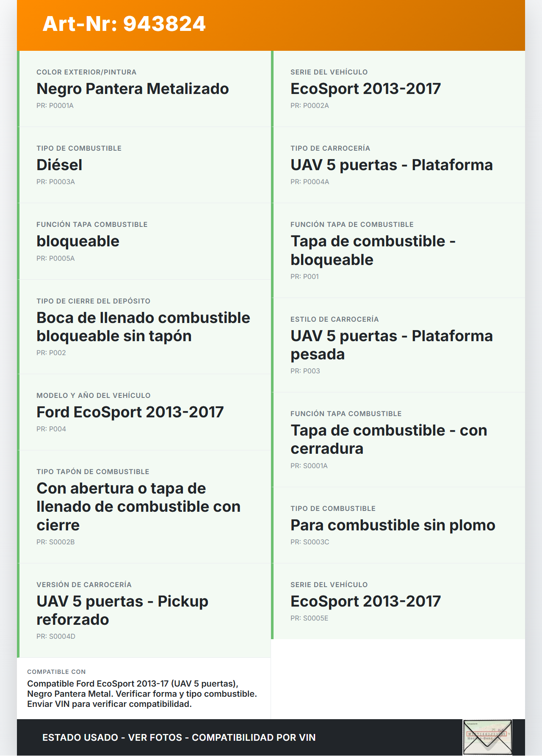Click the bloqueable value with PR P0005A

coord(78,241)
